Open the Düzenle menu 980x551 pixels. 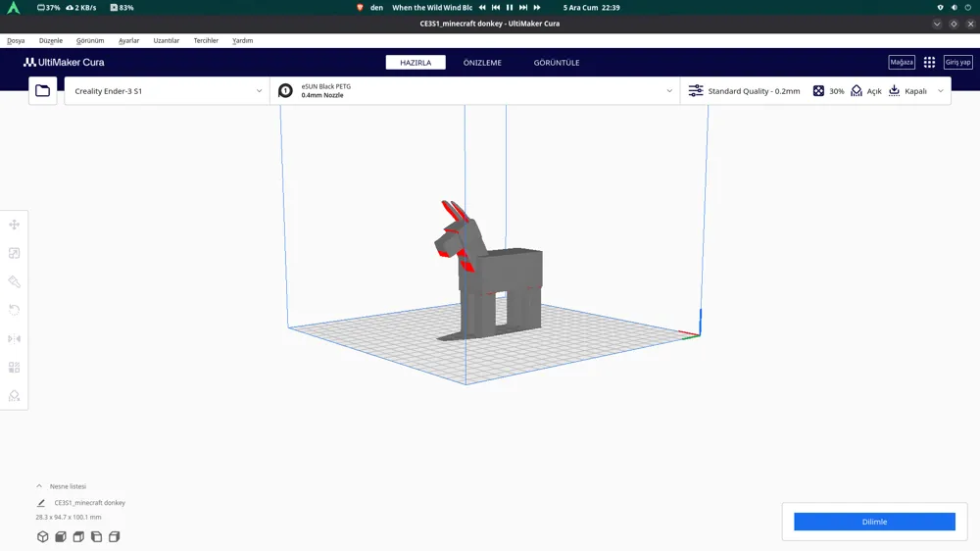pyautogui.click(x=51, y=40)
